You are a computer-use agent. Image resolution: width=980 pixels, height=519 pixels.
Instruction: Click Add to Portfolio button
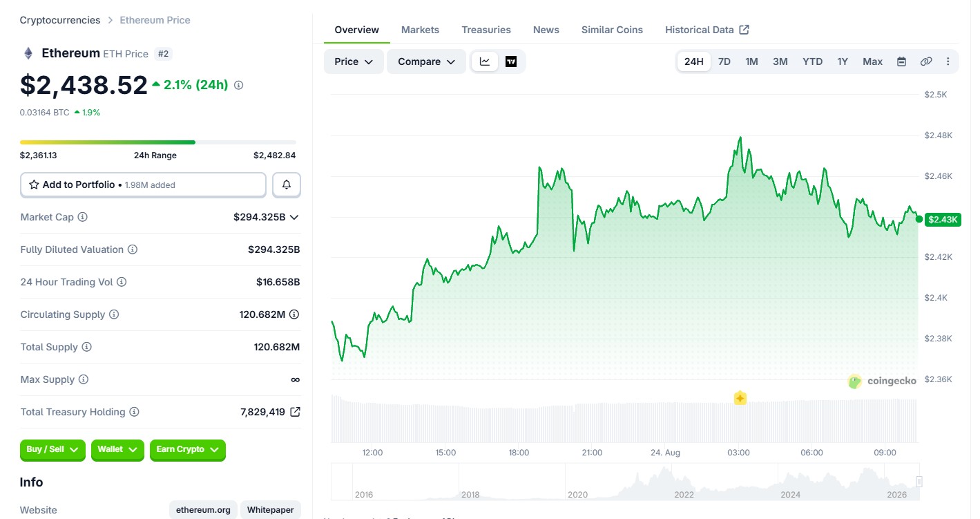pyautogui.click(x=143, y=185)
